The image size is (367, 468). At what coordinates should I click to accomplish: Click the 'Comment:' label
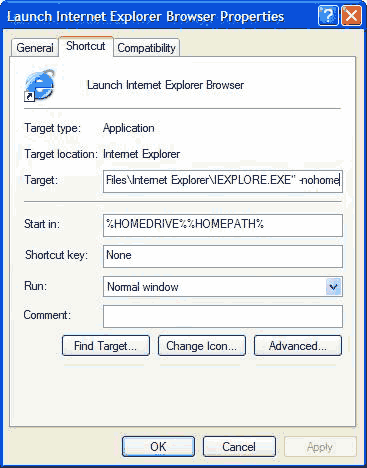pos(47,315)
